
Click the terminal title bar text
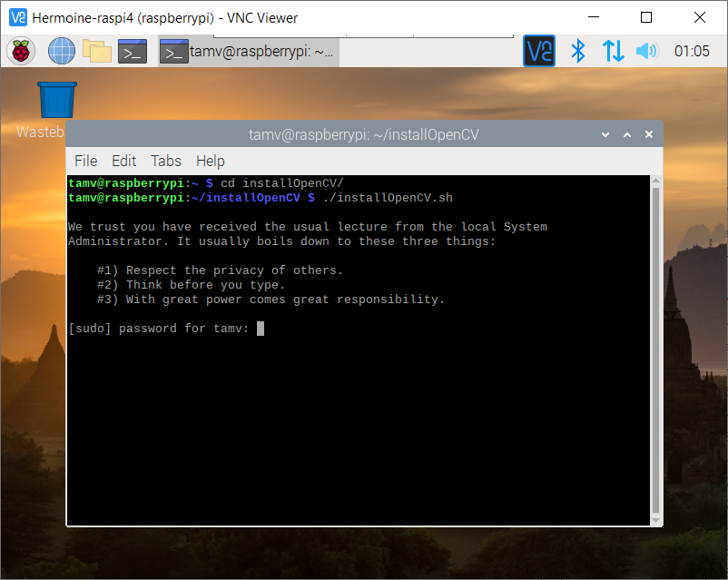pos(363,134)
